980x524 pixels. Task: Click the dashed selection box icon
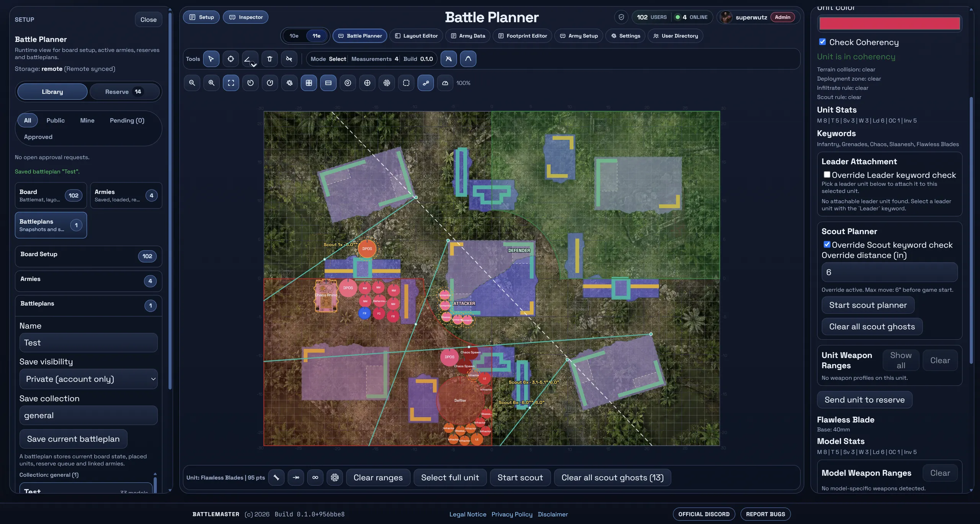406,83
